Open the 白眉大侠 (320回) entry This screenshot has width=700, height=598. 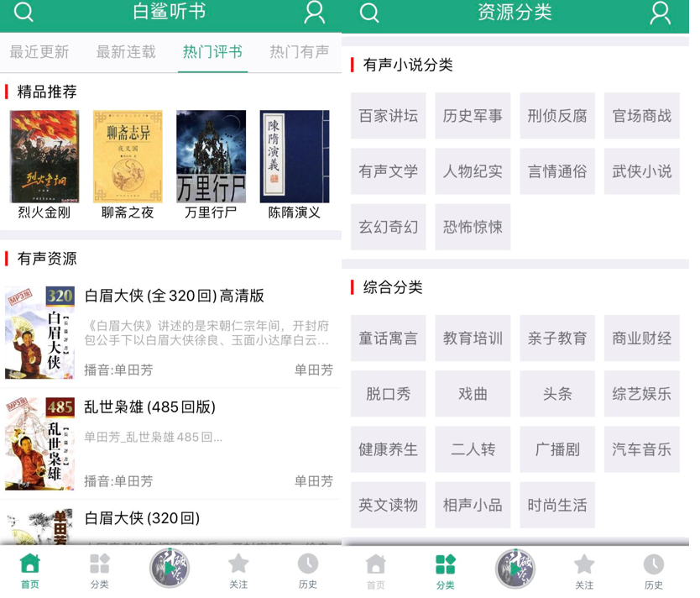click(x=170, y=522)
